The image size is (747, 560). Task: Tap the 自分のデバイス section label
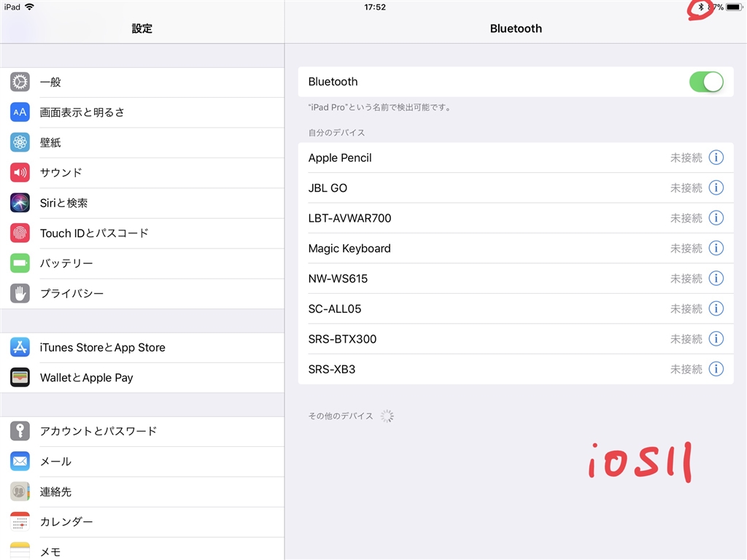click(x=336, y=133)
